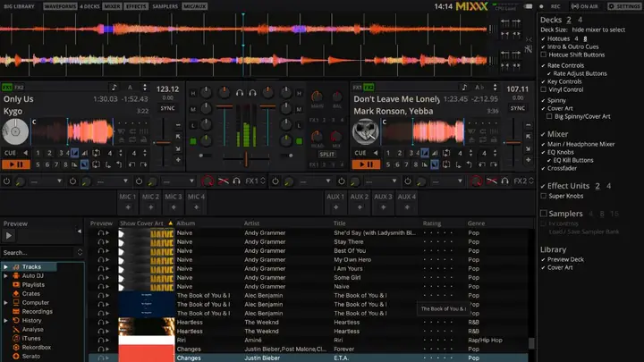This screenshot has width=644, height=362.
Task: Collapse the Preview deck arrow
Action: (80, 232)
